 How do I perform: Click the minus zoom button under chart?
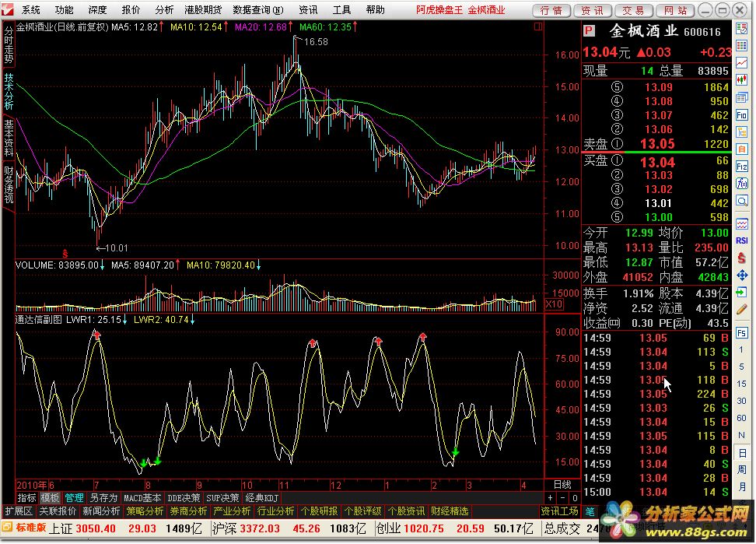coord(562,498)
